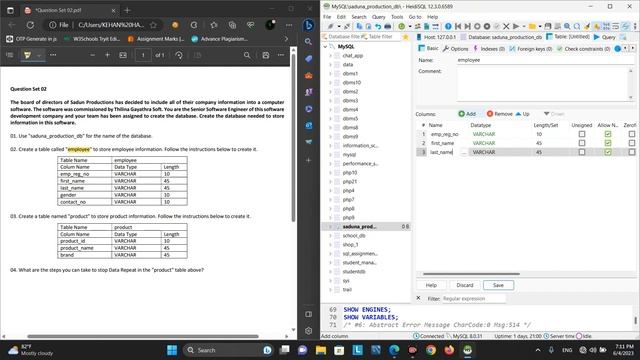The width and height of the screenshot is (640, 360).
Task: Open Bing chat icon in Edge sidebar
Action: (x=309, y=25)
